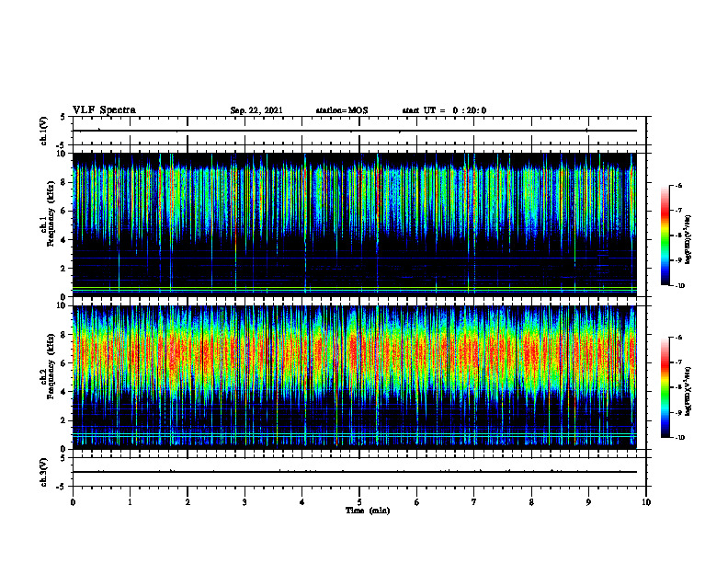Image resolution: width=728 pixels, height=563 pixels.
Task: Select the date text "Sep. 22, 2021"
Action: pyautogui.click(x=256, y=110)
